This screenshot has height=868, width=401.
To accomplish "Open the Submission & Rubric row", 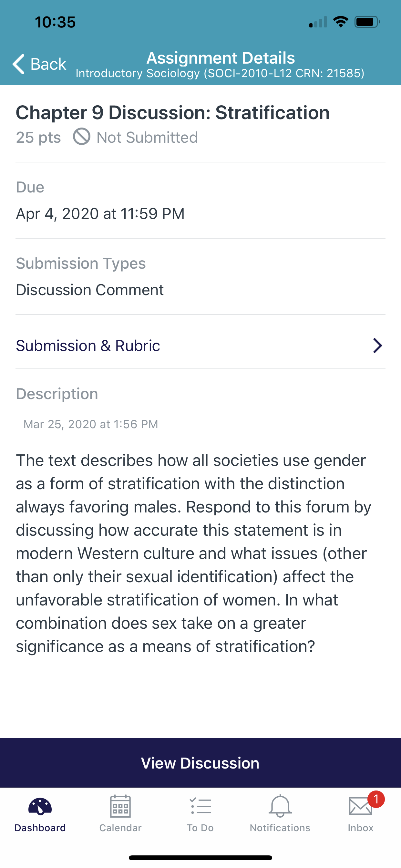I will (200, 346).
